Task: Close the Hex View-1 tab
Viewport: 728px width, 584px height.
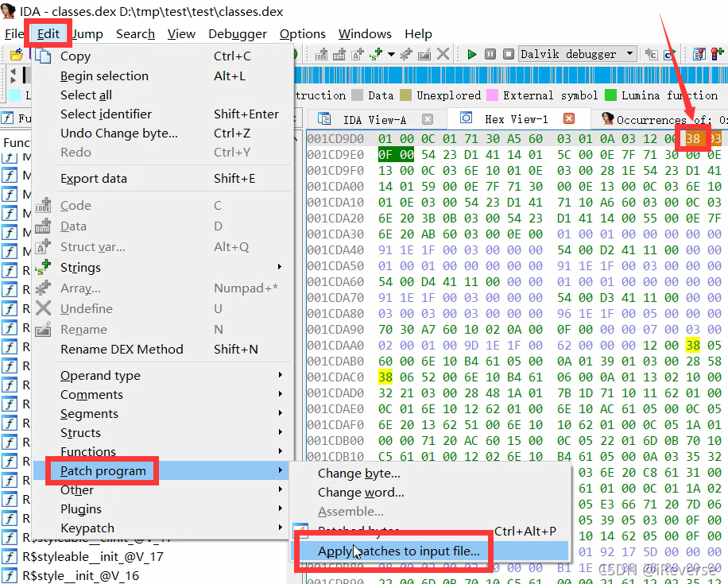Action: [569, 119]
